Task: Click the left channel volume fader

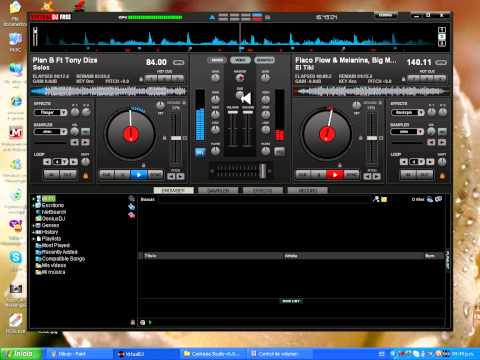Action: coord(233,112)
